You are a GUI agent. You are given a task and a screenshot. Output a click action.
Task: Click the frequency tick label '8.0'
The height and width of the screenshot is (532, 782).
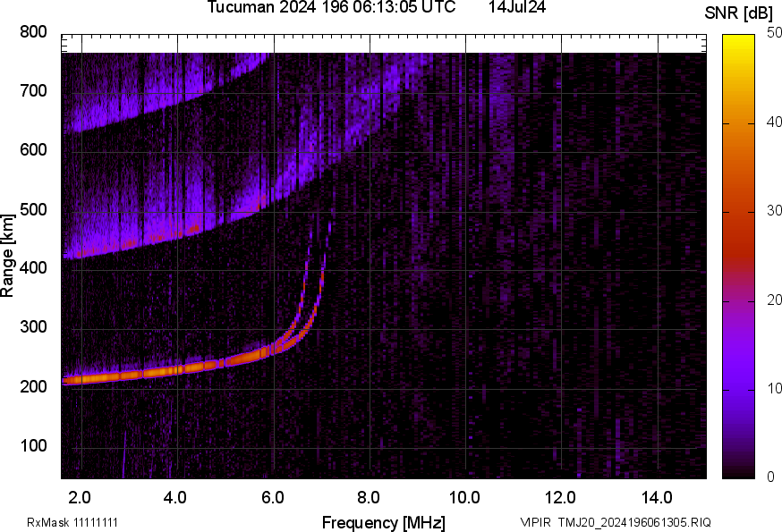point(368,498)
